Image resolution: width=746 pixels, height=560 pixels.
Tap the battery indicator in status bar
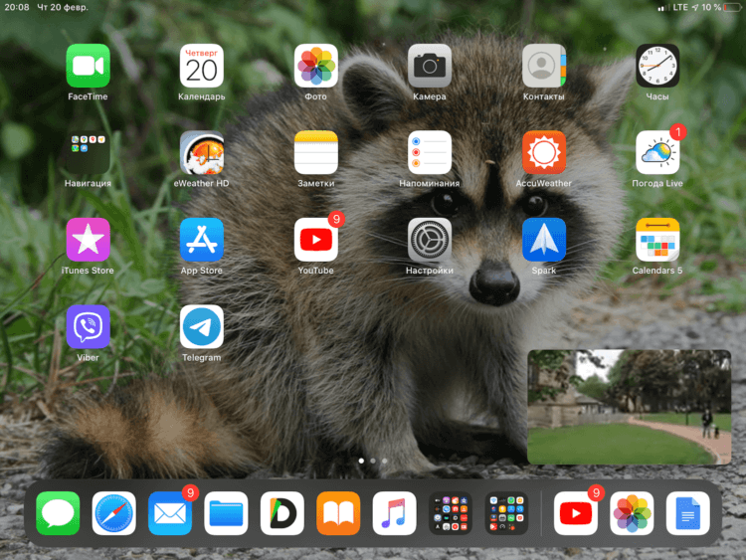(x=732, y=7)
